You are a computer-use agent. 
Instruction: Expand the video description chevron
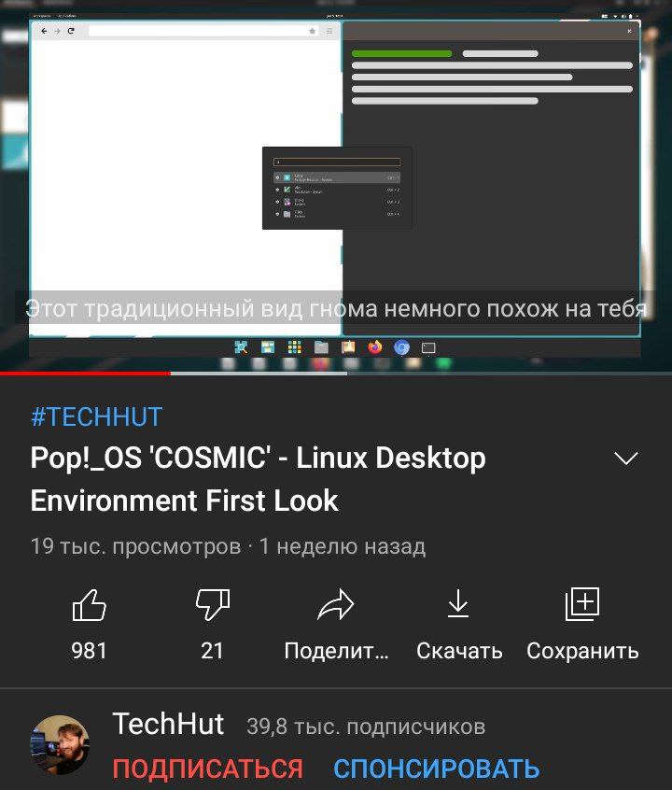(626, 458)
